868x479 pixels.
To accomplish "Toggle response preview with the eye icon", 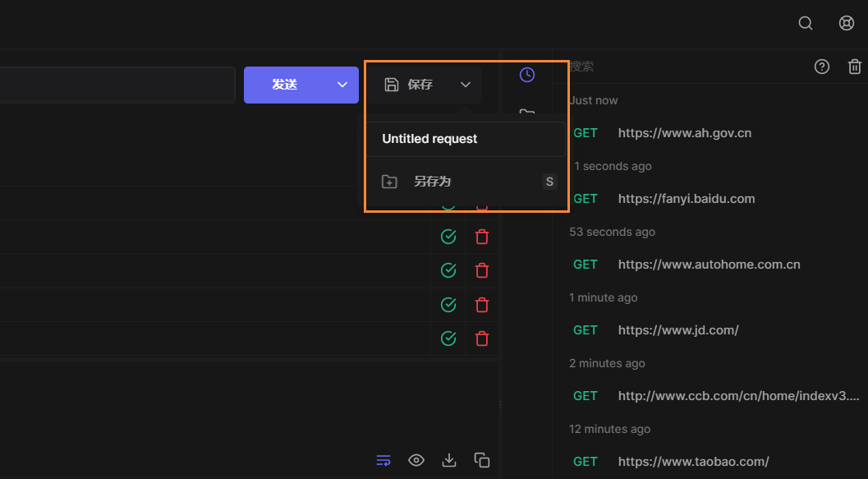I will click(416, 460).
